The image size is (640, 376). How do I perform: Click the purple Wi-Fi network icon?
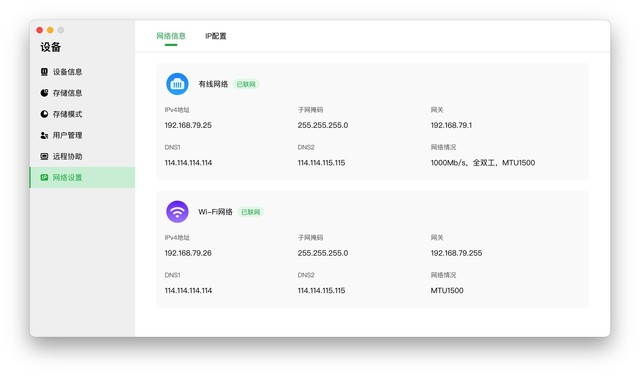tap(177, 212)
